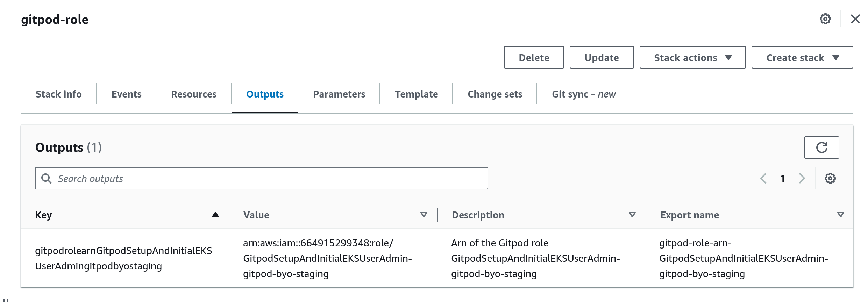
Task: Open the Events tab
Action: [x=126, y=94]
